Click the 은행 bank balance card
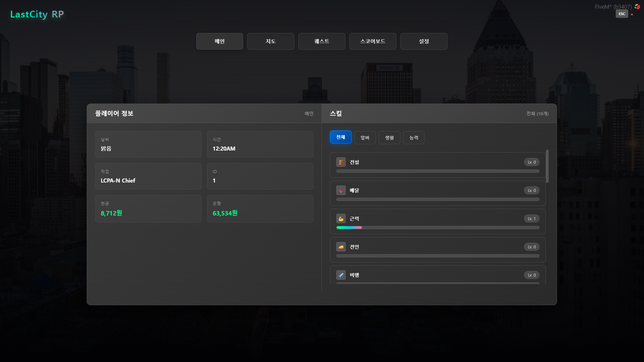Screen dimensions: 644x362 [260, 209]
